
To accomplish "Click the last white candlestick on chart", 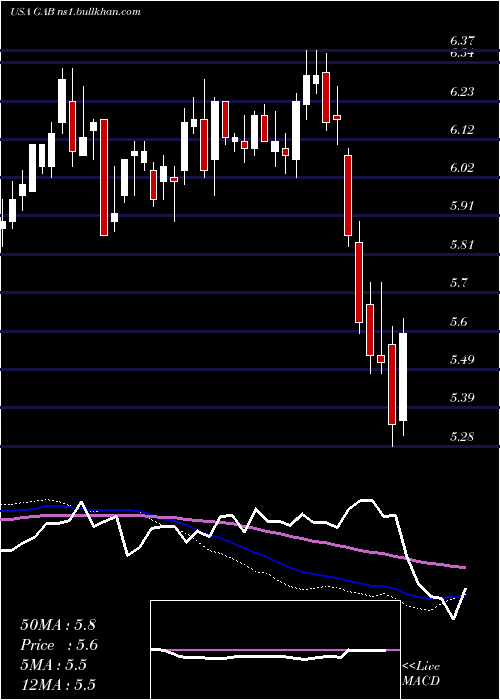I will click(403, 377).
